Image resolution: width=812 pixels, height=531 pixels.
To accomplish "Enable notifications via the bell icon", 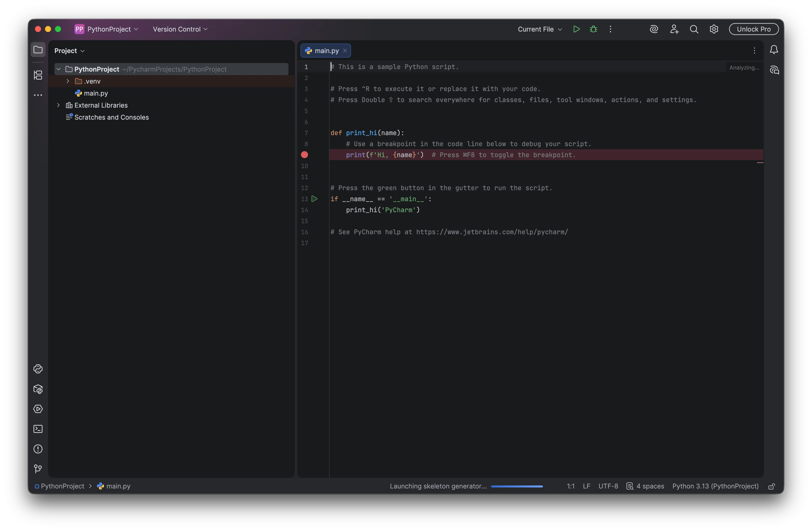I will click(x=774, y=50).
